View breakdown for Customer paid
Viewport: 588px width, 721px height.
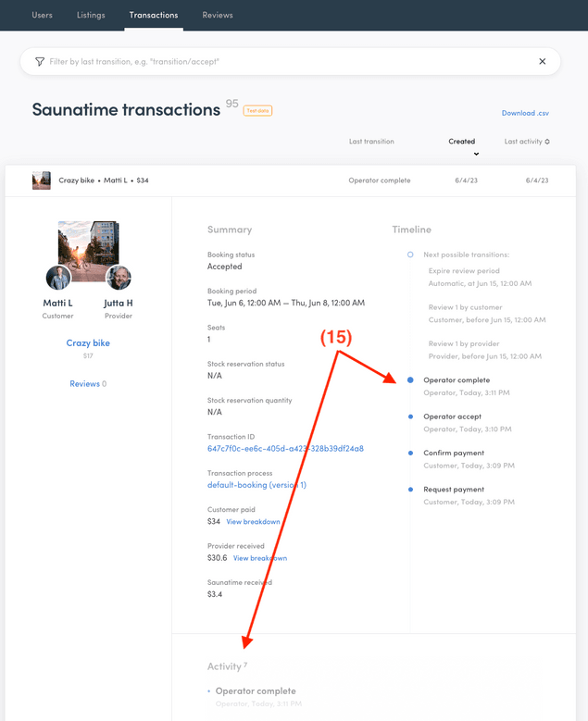pos(253,522)
